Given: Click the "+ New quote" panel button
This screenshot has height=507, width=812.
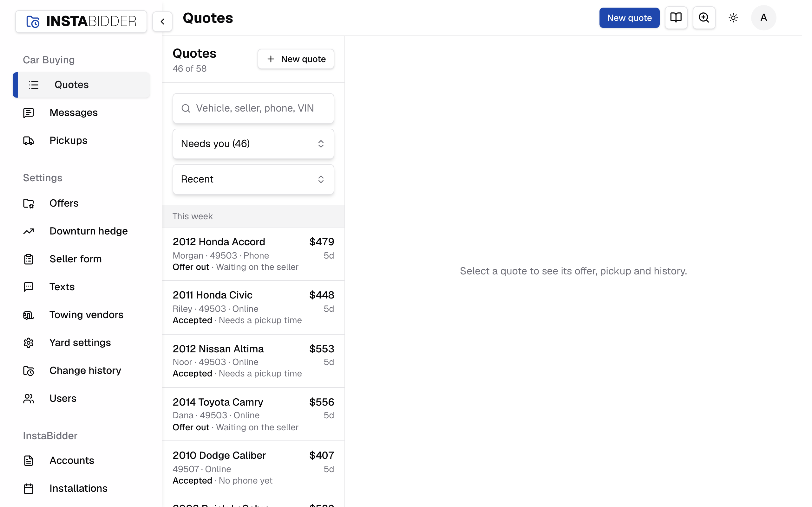Looking at the screenshot, I should tap(296, 59).
